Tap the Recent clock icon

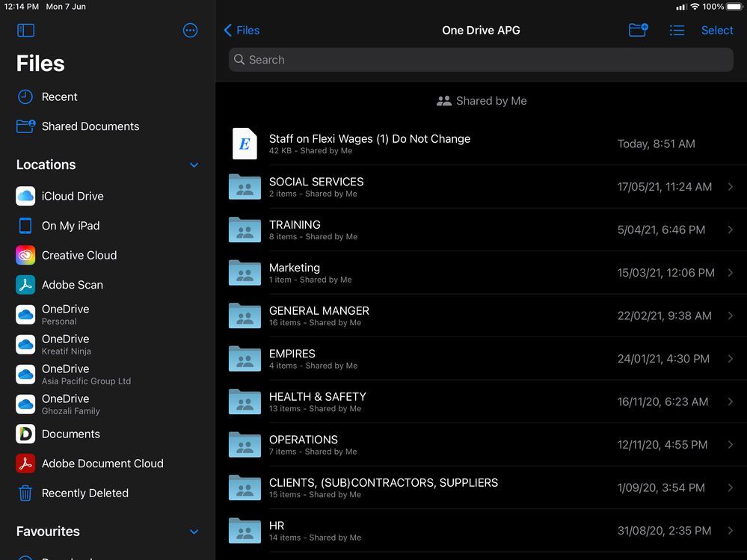(x=25, y=96)
